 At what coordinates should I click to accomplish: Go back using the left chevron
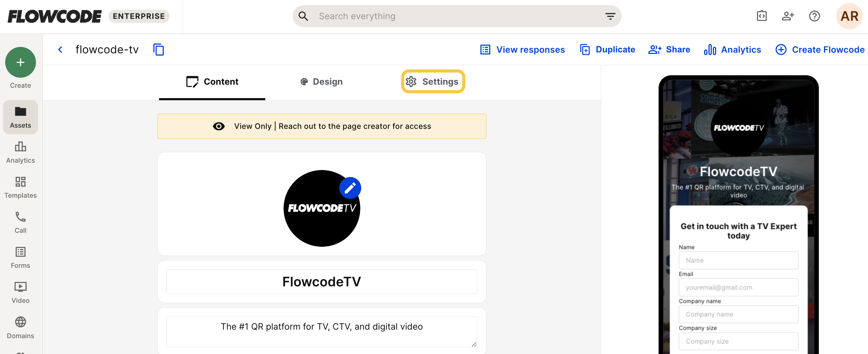tap(60, 50)
